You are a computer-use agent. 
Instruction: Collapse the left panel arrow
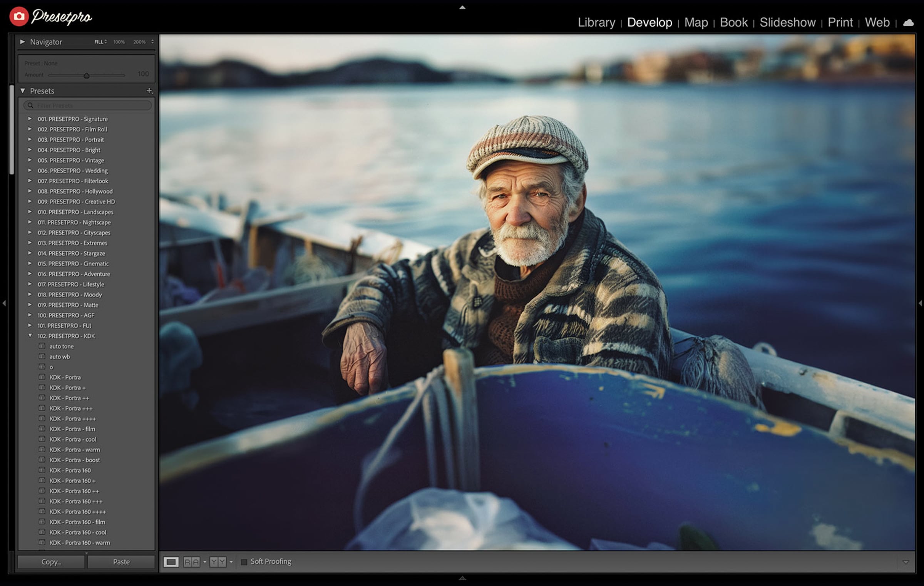[4, 303]
